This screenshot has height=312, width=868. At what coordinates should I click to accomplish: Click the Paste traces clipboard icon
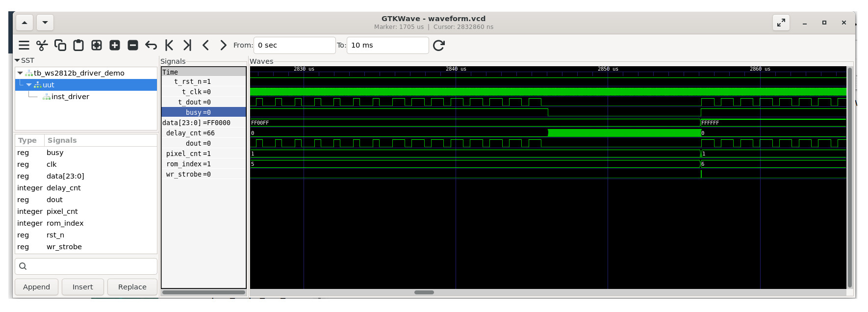point(78,46)
